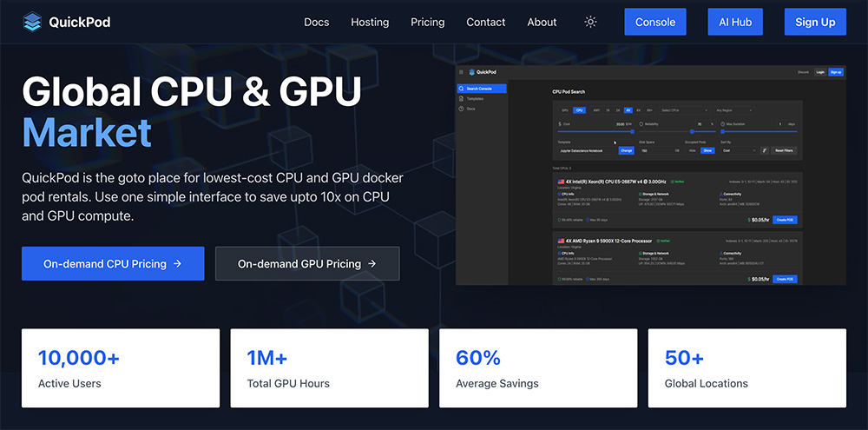Click the sort direction icon beside Reset Filters
Viewport: 868px width, 430px height.
[765, 151]
